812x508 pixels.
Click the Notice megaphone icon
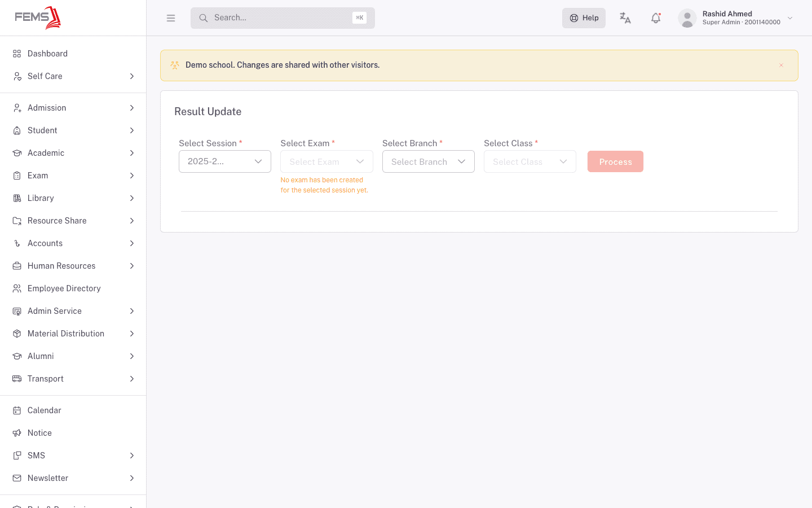point(17,433)
